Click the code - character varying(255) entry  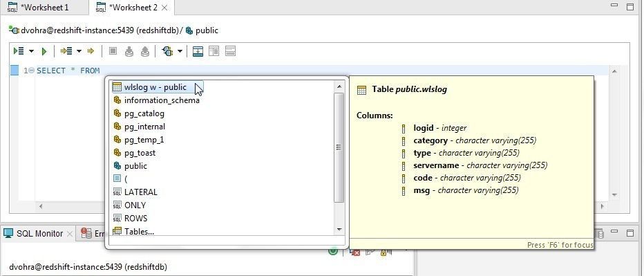point(467,178)
